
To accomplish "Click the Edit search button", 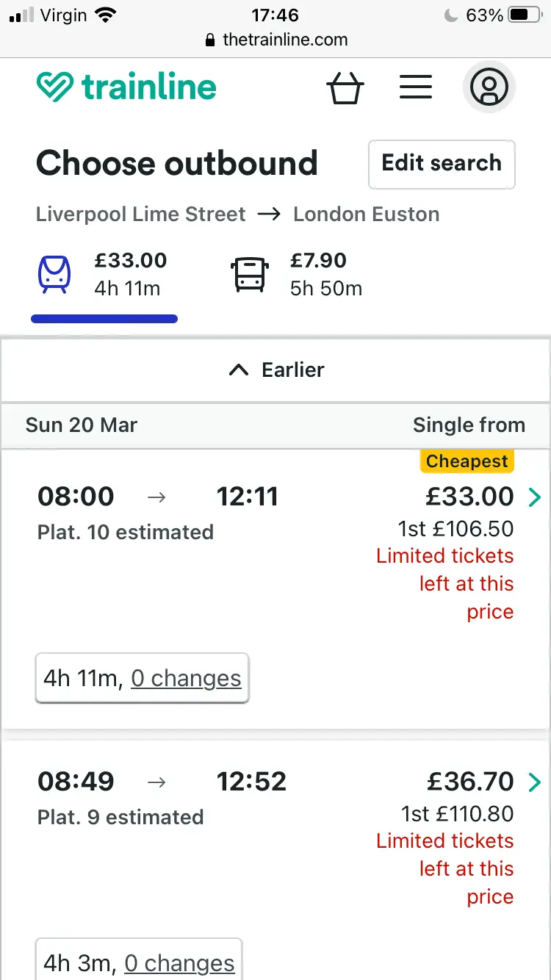I will coord(442,164).
